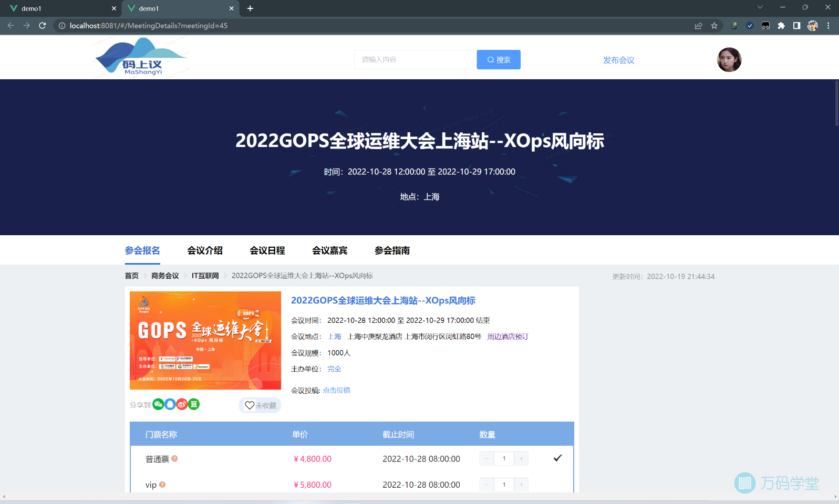
Task: Share the meeting to Weibo
Action: tap(182, 404)
